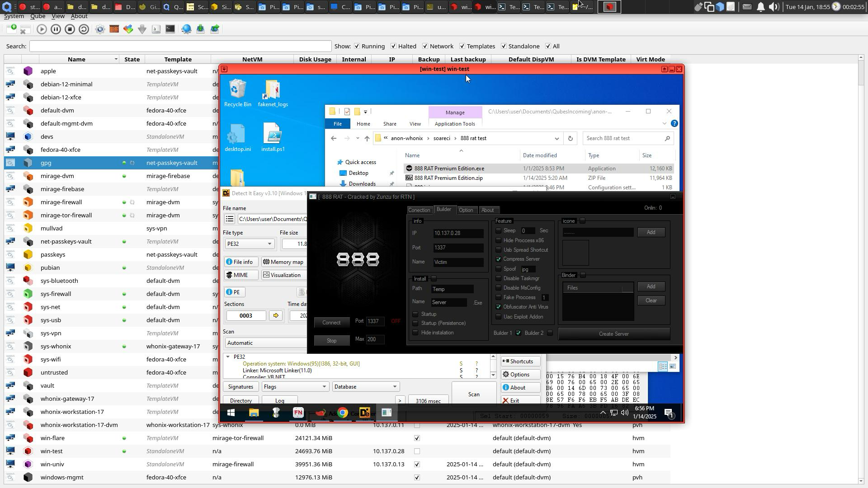Open the PE32 file type dropdown
Screen dimensions: 868x488
click(x=250, y=244)
